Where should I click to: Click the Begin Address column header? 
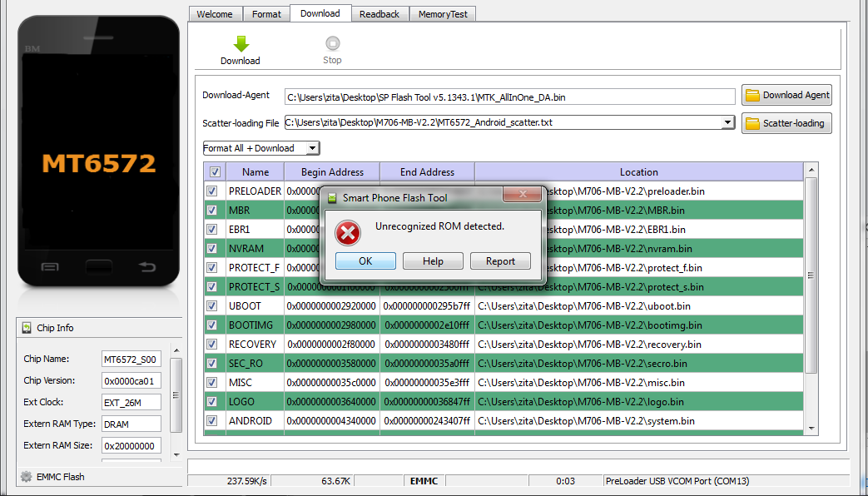click(x=332, y=172)
